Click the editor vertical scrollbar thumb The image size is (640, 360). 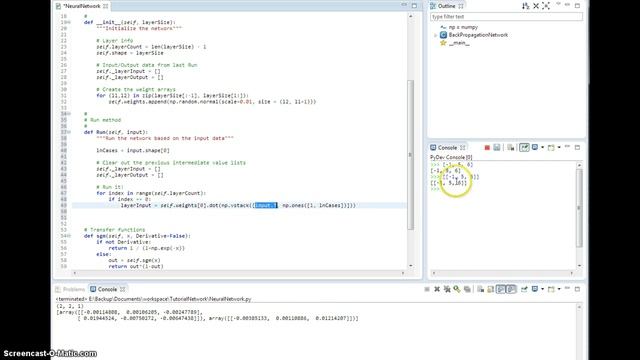pyautogui.click(x=411, y=155)
